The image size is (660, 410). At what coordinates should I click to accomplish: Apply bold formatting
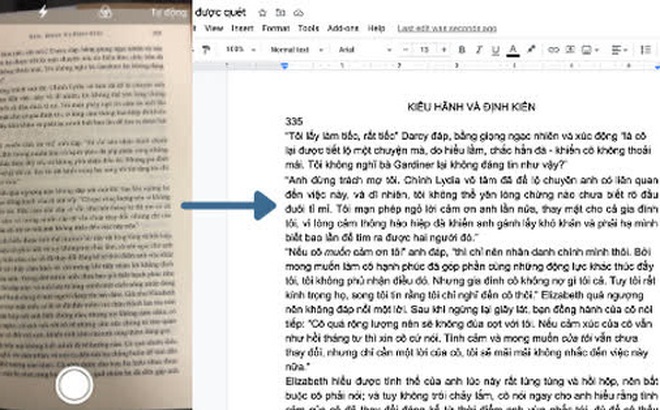(462, 50)
